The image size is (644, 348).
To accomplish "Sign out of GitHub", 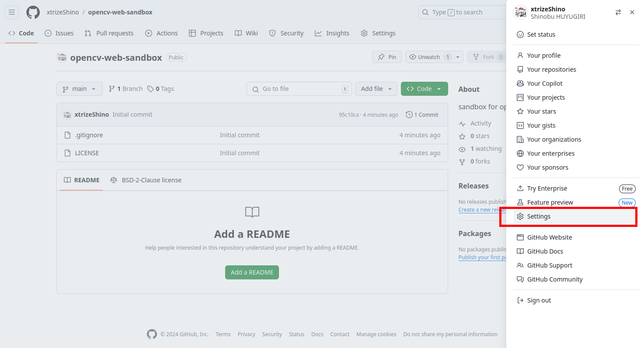I will coord(538,300).
